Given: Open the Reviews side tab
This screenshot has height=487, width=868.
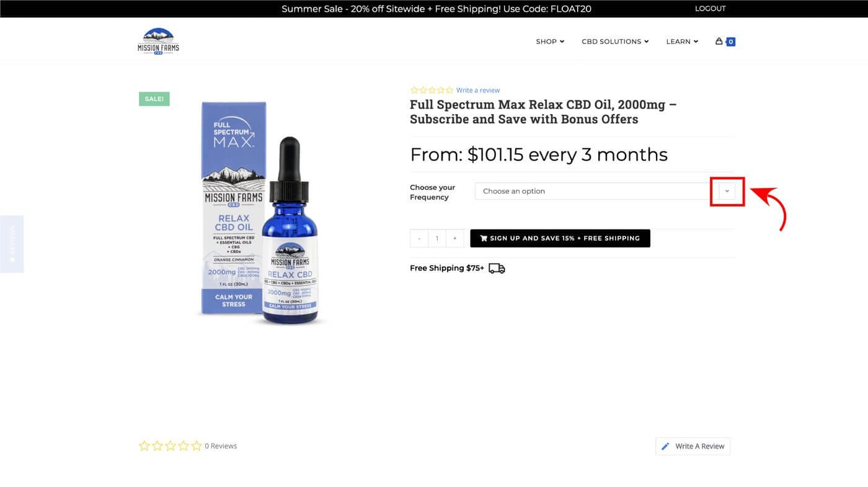Looking at the screenshot, I should point(12,244).
